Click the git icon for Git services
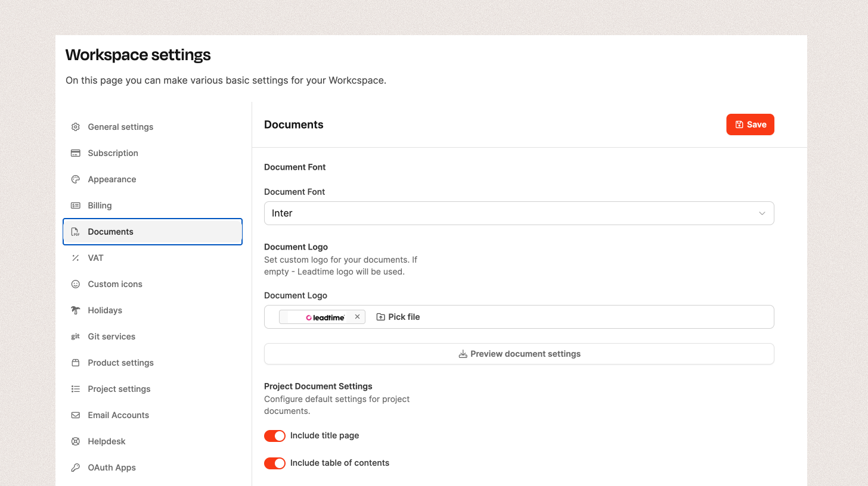868x486 pixels. click(x=76, y=337)
